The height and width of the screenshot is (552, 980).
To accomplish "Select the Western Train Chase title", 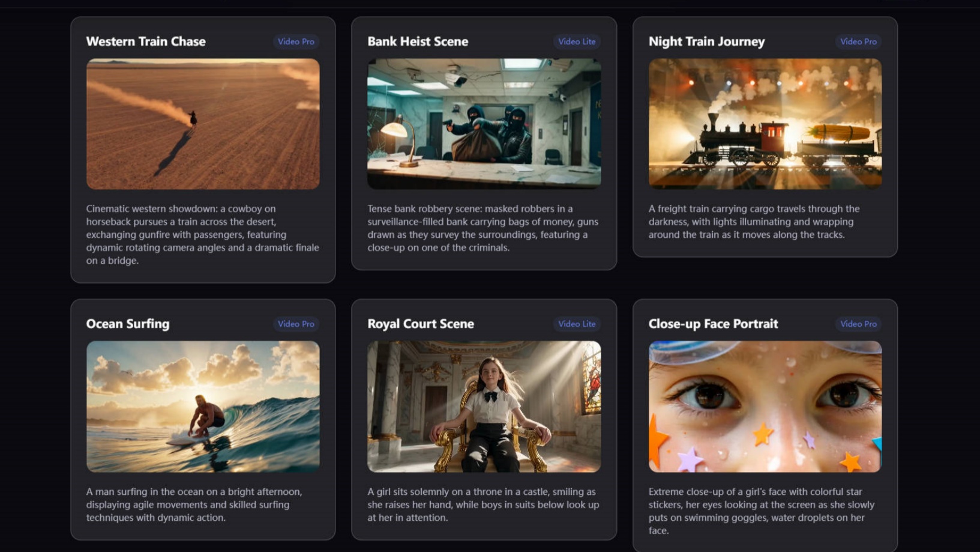I will pos(146,41).
